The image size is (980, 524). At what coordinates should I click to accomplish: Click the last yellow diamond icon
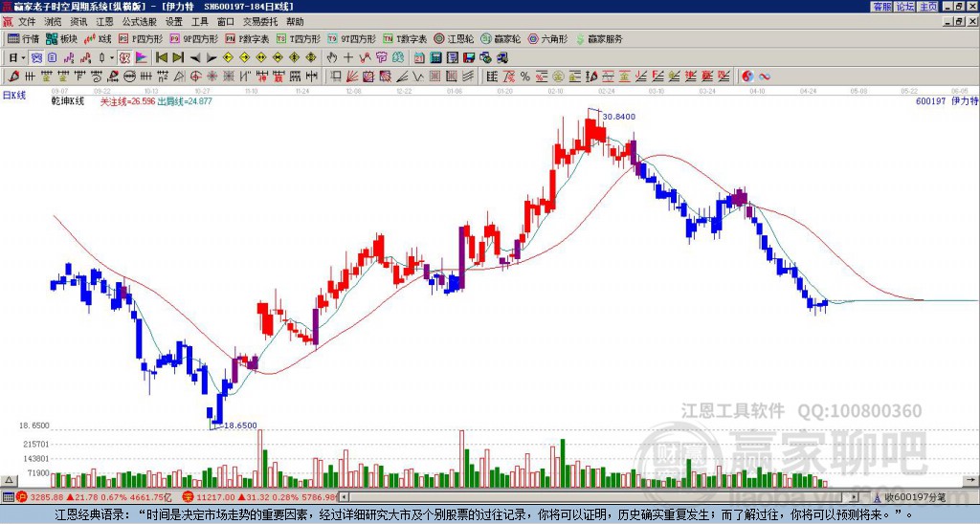click(x=311, y=58)
